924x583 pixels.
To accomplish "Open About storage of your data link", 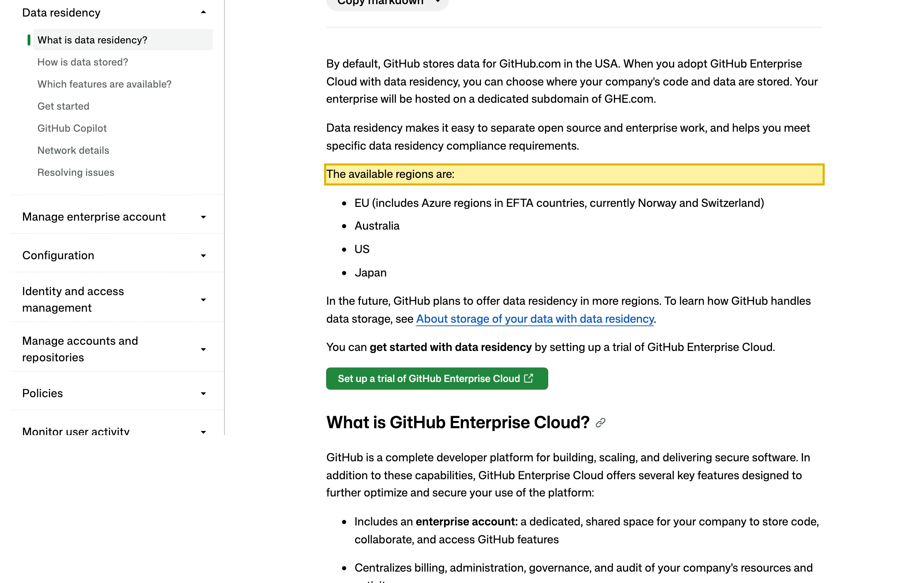I will pyautogui.click(x=535, y=319).
